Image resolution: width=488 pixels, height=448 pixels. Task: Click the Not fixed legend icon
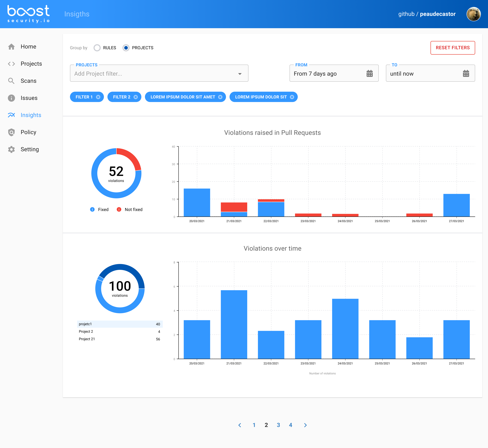[x=119, y=209]
